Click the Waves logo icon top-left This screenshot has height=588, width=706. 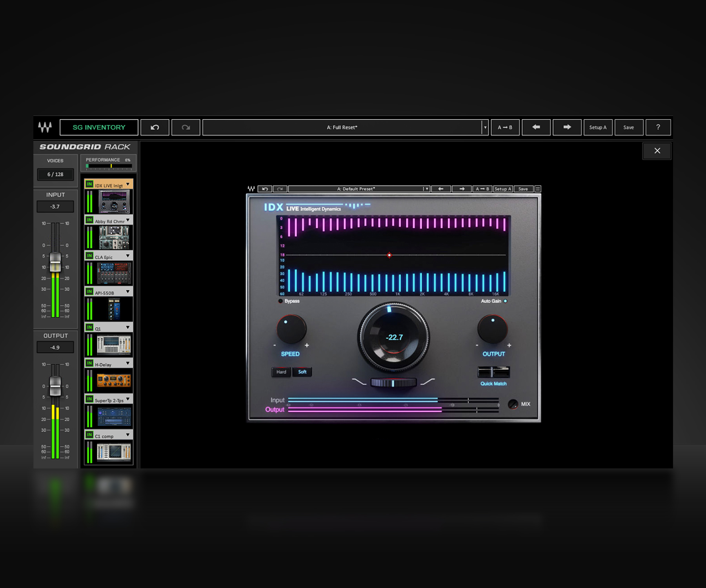click(x=44, y=127)
